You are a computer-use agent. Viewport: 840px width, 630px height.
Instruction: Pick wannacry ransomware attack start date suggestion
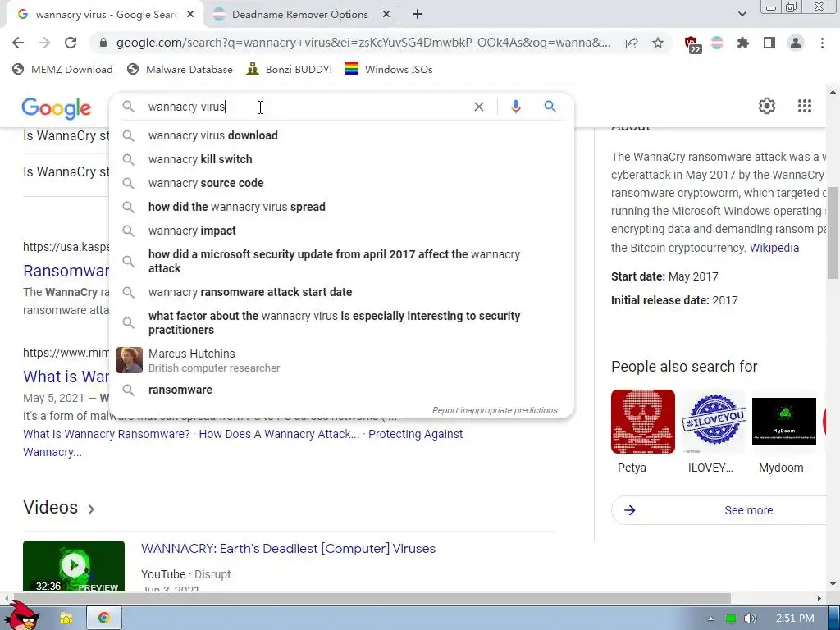click(341, 292)
